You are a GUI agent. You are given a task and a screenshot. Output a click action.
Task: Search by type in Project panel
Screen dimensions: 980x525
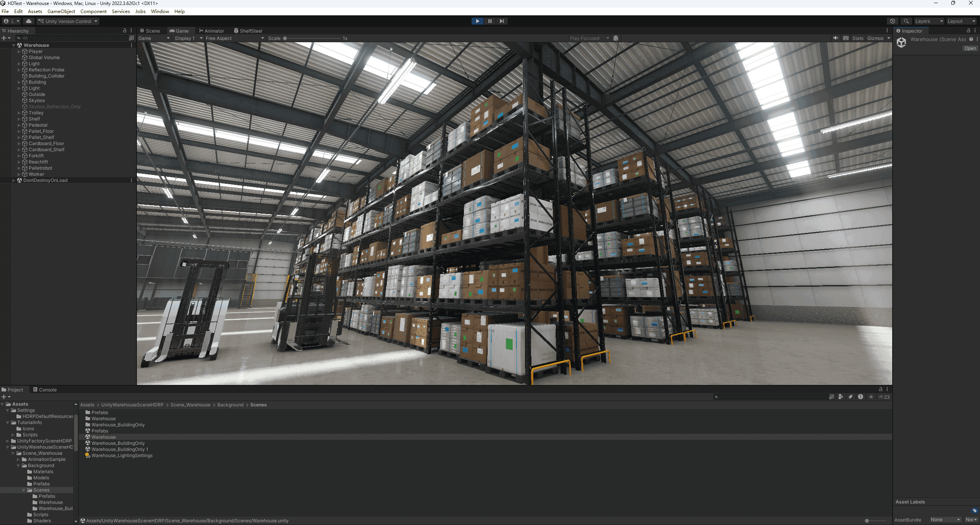[841, 397]
